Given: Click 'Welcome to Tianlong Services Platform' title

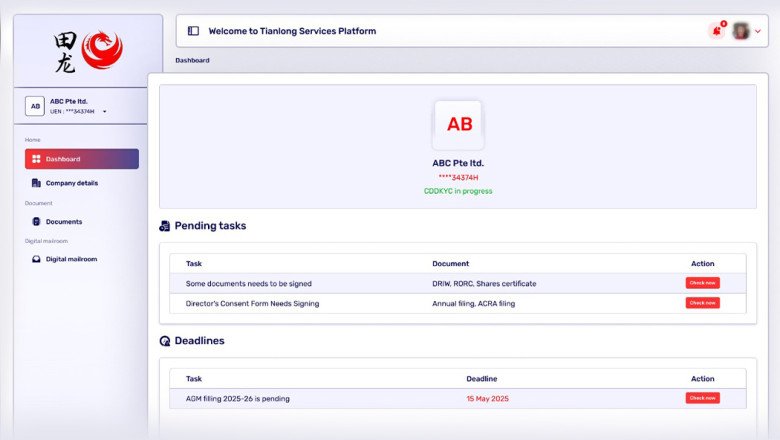Looking at the screenshot, I should [x=292, y=31].
